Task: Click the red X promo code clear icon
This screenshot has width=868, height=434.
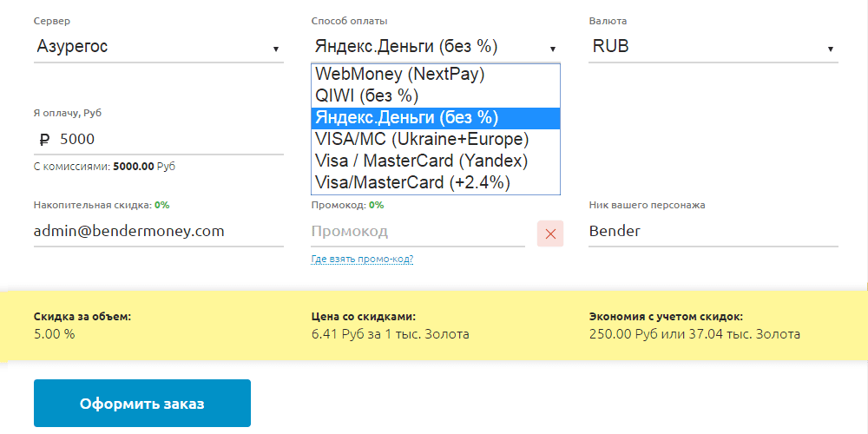Action: point(550,233)
